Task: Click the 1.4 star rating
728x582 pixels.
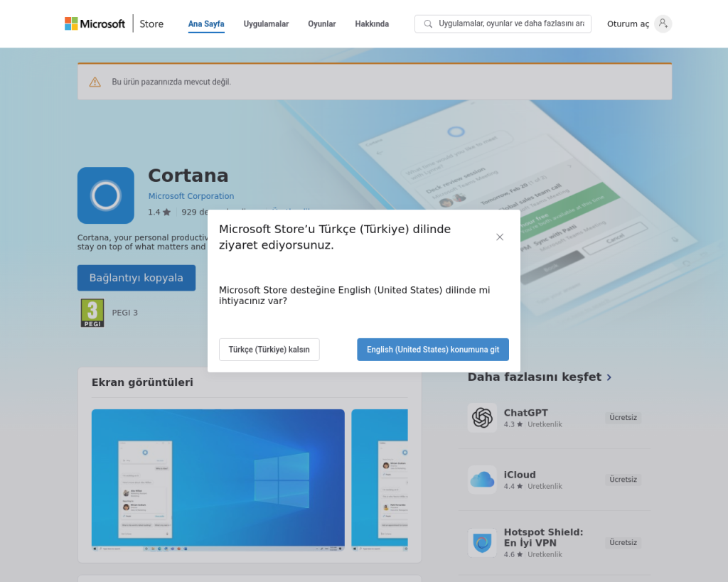Action: click(159, 212)
